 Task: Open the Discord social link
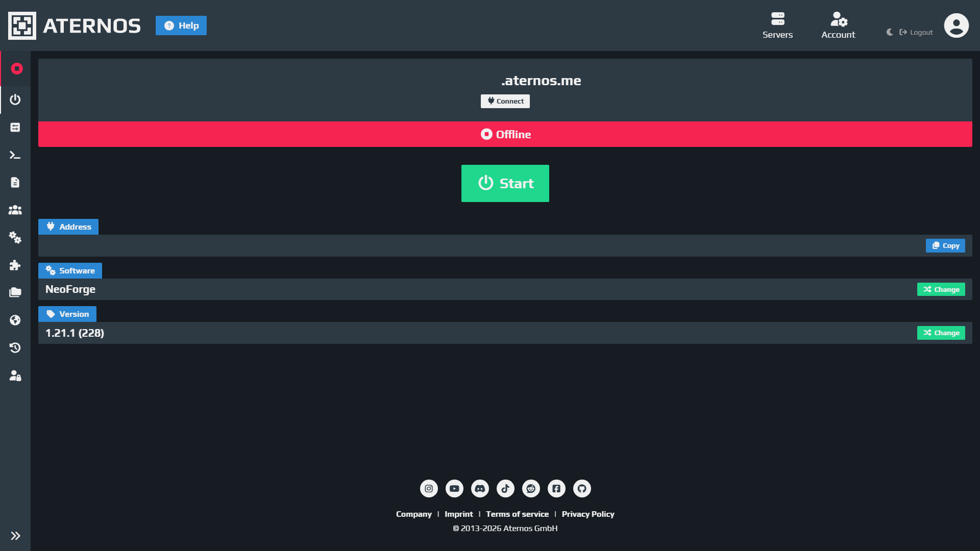click(x=480, y=488)
